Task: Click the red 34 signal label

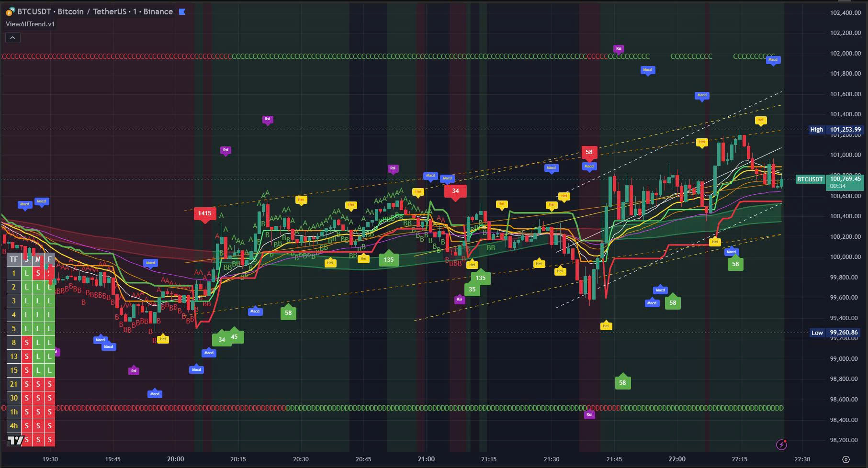Action: click(455, 191)
